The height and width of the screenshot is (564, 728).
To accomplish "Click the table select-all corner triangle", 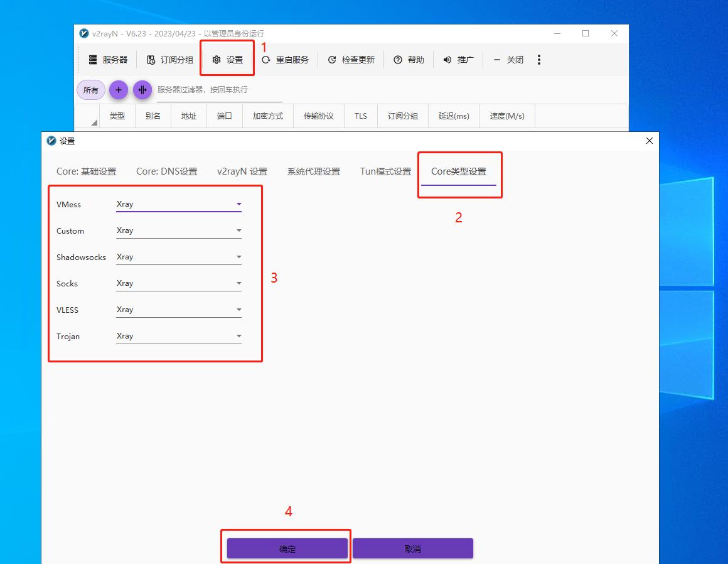I will [x=94, y=122].
